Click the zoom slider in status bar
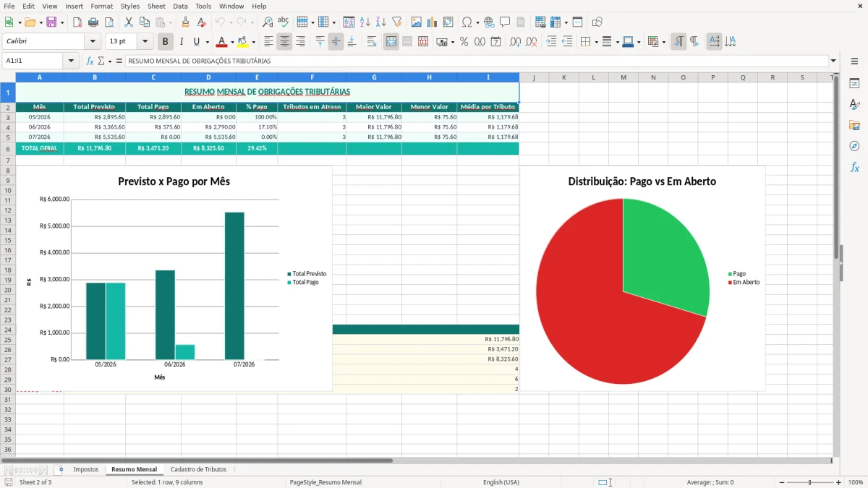 [x=810, y=482]
